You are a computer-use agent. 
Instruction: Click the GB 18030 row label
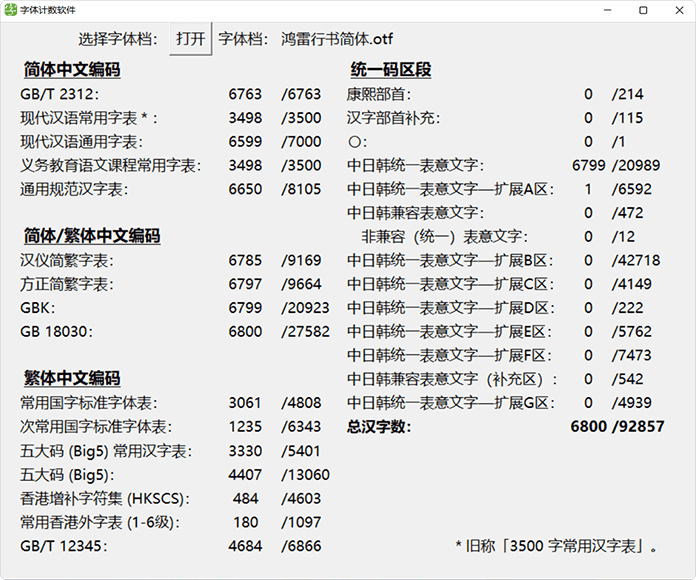click(59, 332)
